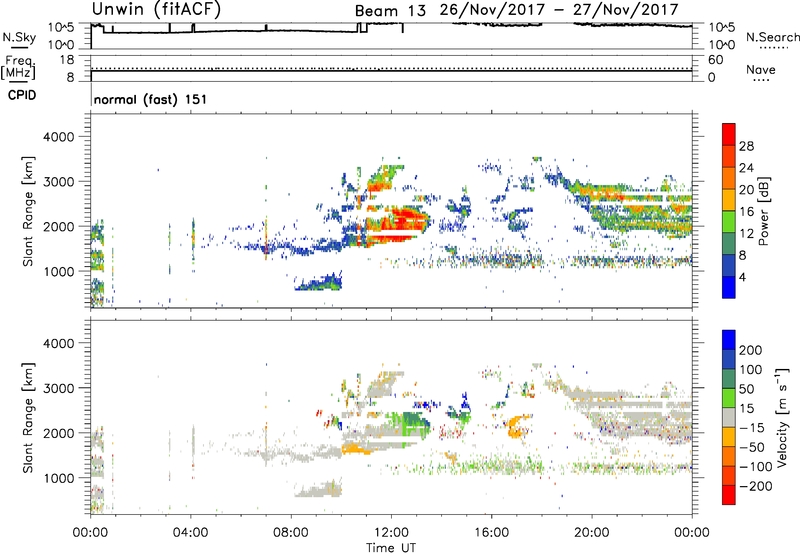Image resolution: width=800 pixels, height=554 pixels.
Task: Click the 'Freq. [MHz]' axis label
Action: click(18, 67)
